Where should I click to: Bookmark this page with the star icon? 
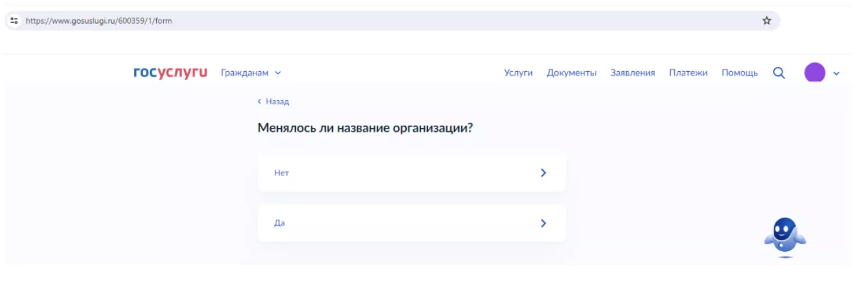point(767,21)
